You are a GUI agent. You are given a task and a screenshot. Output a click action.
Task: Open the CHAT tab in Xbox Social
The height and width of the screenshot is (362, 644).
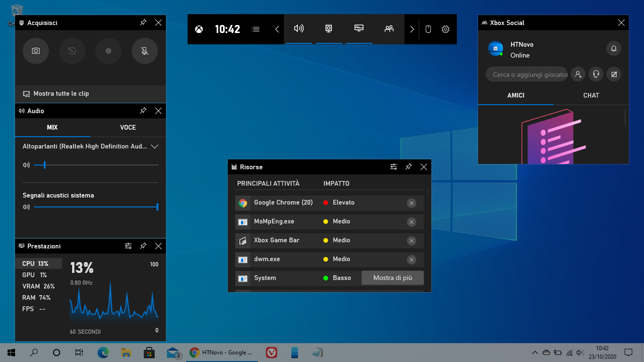tap(591, 95)
